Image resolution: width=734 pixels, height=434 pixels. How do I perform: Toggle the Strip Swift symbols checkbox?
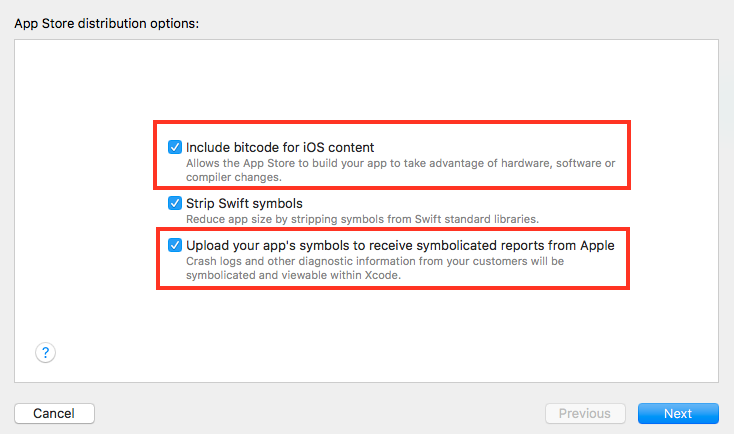pos(176,203)
